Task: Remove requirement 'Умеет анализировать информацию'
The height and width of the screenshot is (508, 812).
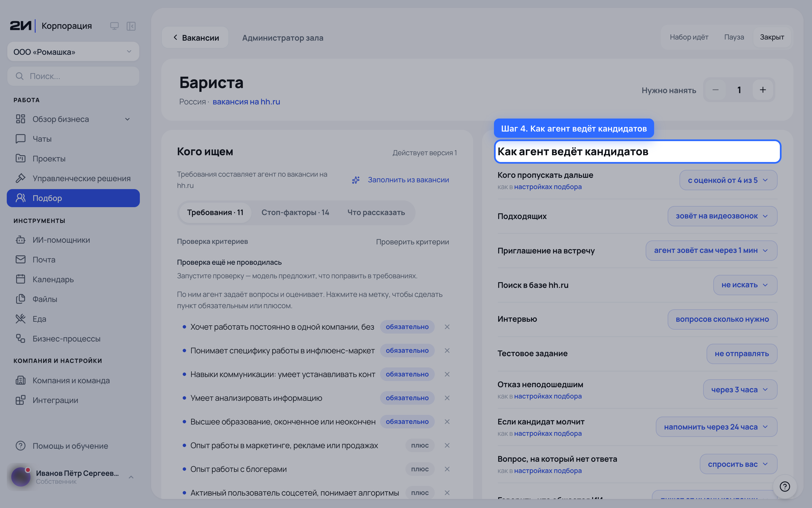Action: pyautogui.click(x=447, y=398)
